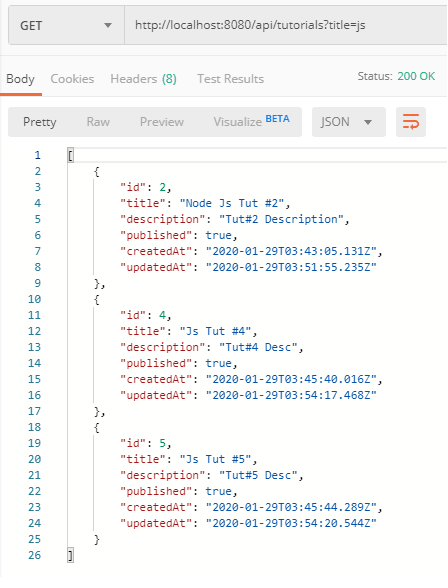Select the Preview view
This screenshot has height=588, width=448.
click(162, 122)
